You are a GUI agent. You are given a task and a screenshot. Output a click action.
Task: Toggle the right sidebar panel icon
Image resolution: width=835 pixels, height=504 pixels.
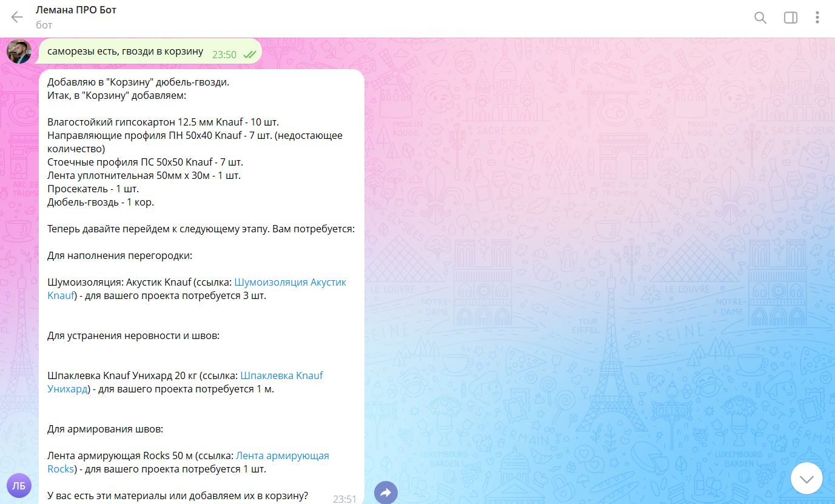tap(791, 17)
